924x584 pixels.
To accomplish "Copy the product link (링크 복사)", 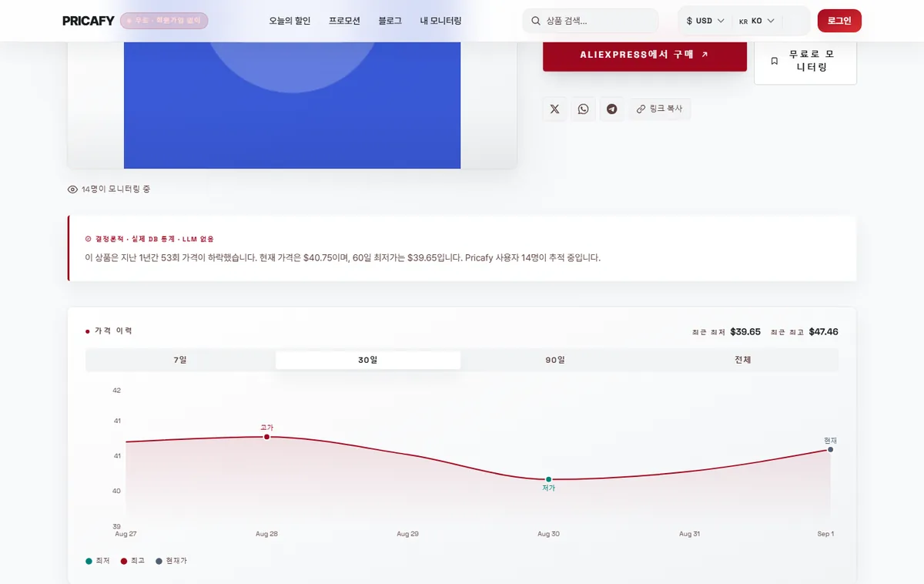I will [660, 109].
